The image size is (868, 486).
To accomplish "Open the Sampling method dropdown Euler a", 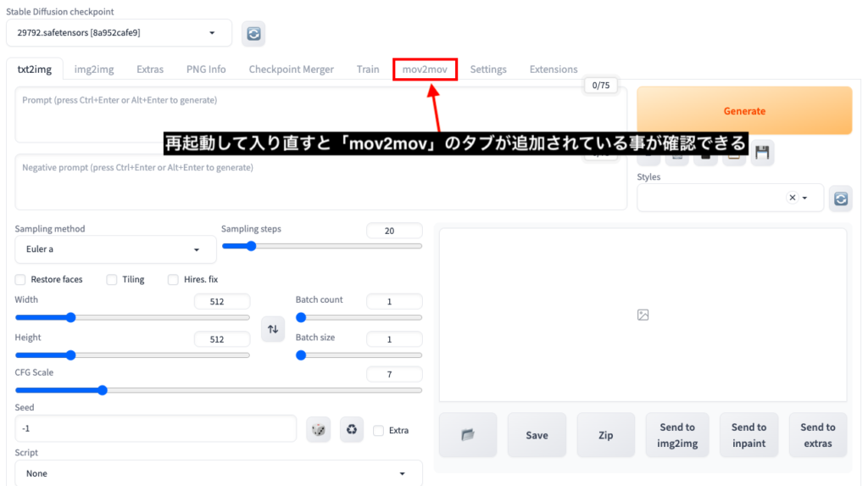I will click(x=115, y=249).
